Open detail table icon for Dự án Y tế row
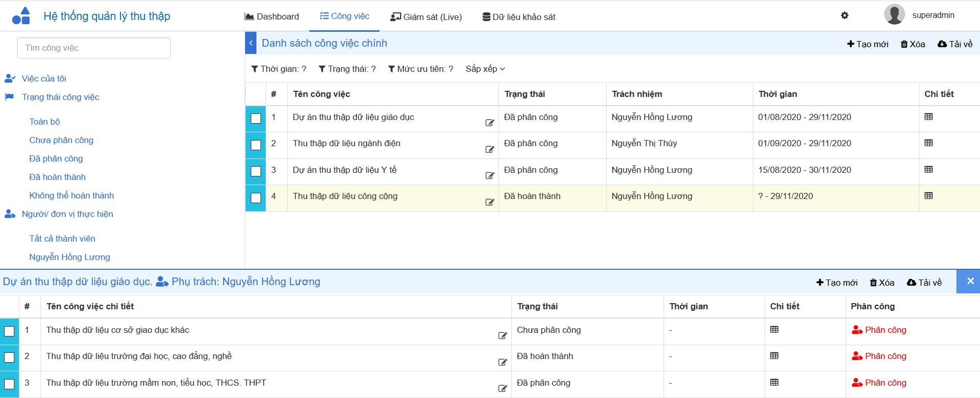Screen dimensions: 980x398 point(928,170)
